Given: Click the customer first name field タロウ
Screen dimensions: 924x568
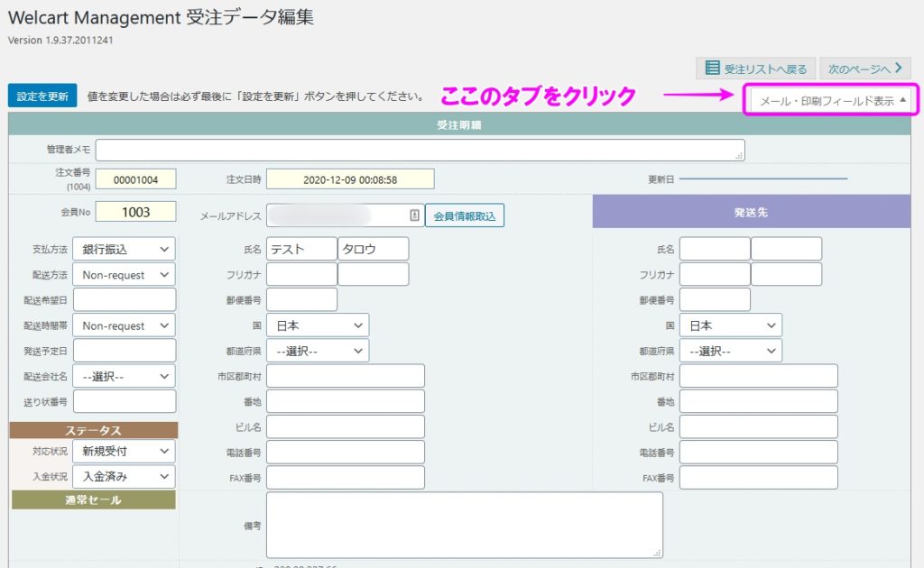Looking at the screenshot, I should click(x=373, y=249).
